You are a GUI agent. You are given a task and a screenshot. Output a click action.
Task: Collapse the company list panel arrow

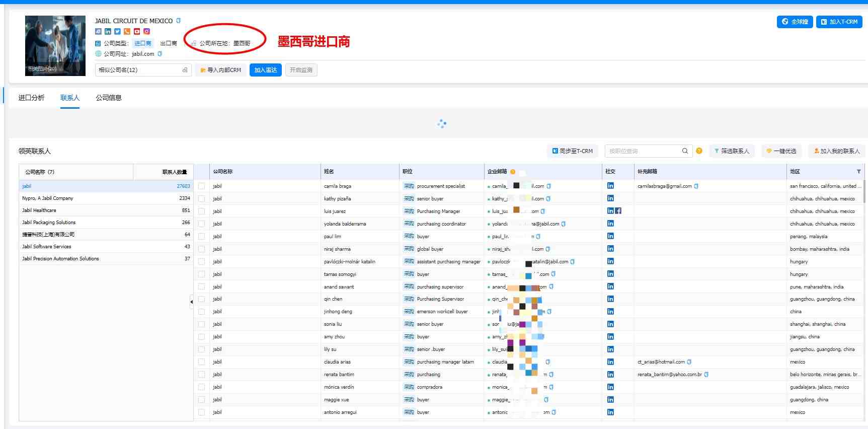point(191,302)
